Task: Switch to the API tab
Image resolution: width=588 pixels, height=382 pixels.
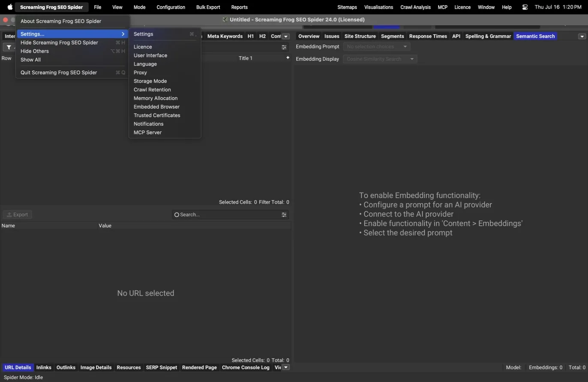Action: pyautogui.click(x=456, y=36)
